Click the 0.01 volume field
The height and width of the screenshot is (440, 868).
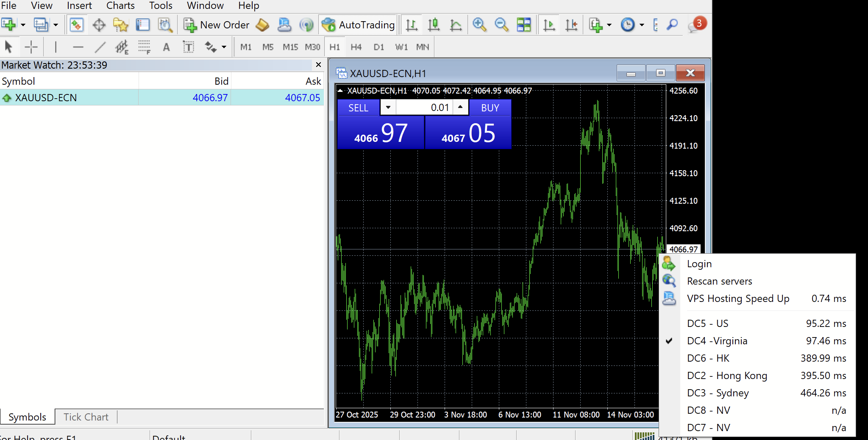424,108
